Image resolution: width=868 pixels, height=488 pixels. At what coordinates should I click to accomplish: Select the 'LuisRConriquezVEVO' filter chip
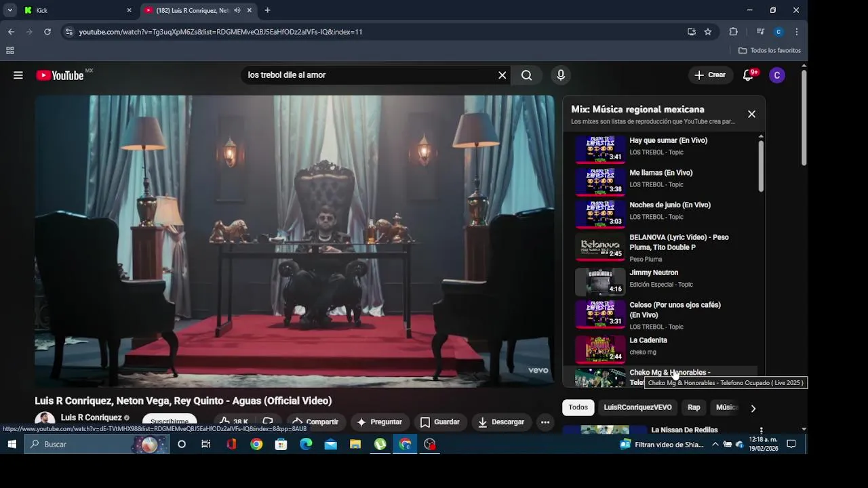637,407
